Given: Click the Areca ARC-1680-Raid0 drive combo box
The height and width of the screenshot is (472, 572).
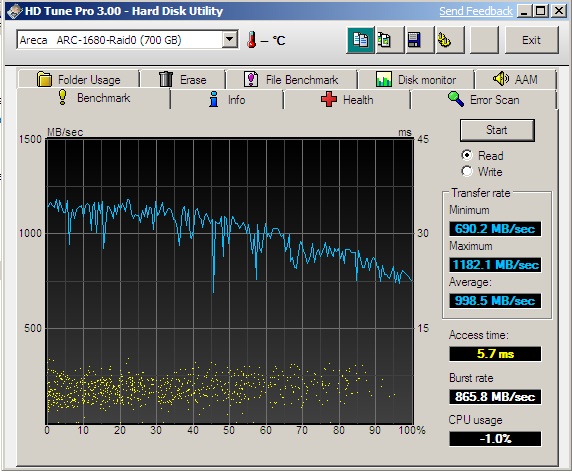Looking at the screenshot, I should (127, 39).
